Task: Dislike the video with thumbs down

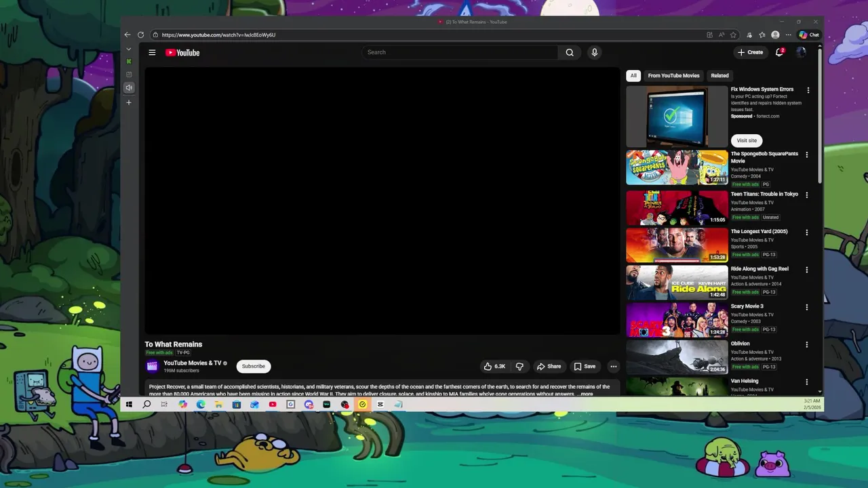Action: (519, 366)
